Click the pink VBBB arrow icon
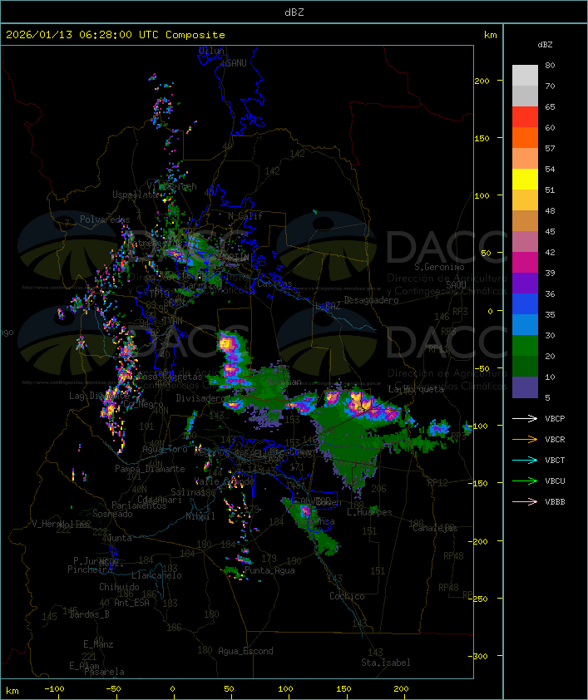Image resolution: width=588 pixels, height=700 pixels. pos(525,502)
